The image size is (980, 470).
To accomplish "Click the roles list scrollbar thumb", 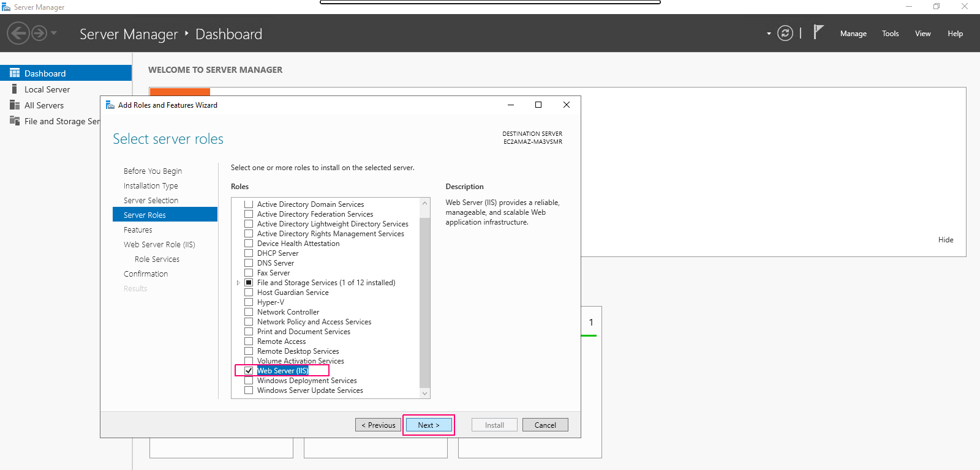I will click(x=424, y=302).
